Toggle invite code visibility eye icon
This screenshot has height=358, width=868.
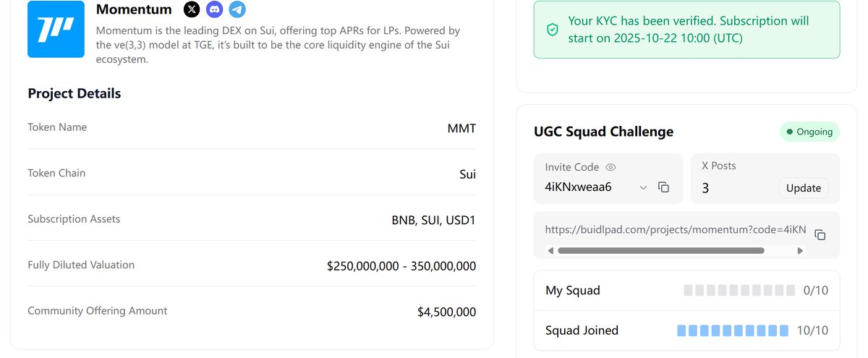pos(610,167)
